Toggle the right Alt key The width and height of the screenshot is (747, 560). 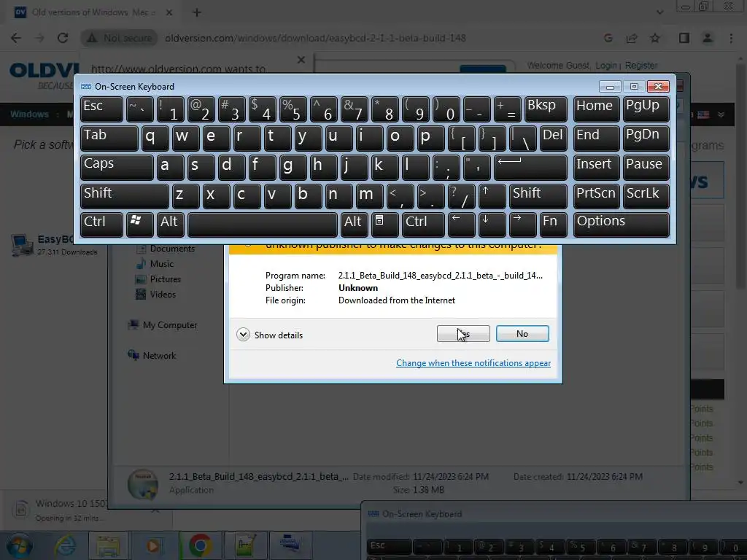pos(354,225)
